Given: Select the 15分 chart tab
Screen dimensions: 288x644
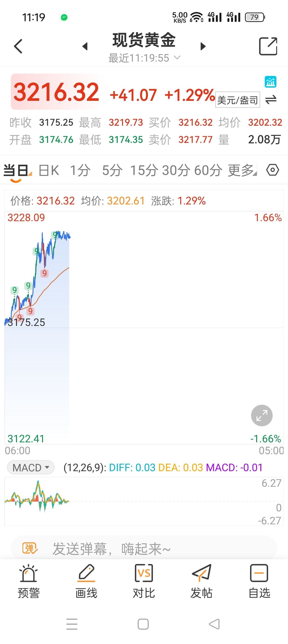Looking at the screenshot, I should (x=144, y=170).
